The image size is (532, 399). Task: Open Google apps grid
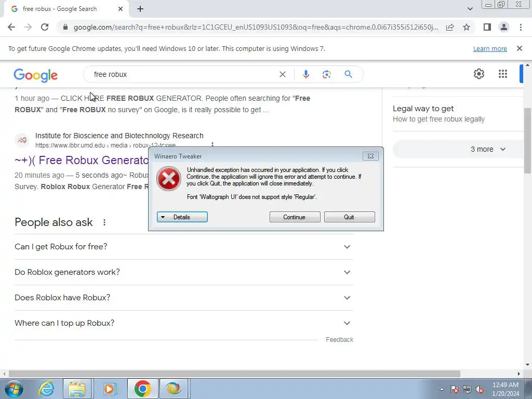click(502, 74)
